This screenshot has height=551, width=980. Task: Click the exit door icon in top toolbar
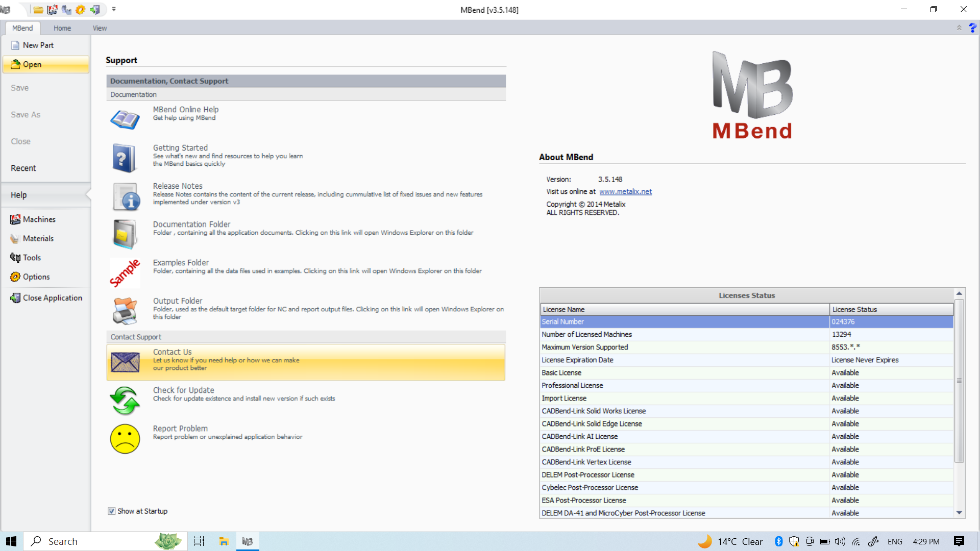tap(95, 10)
